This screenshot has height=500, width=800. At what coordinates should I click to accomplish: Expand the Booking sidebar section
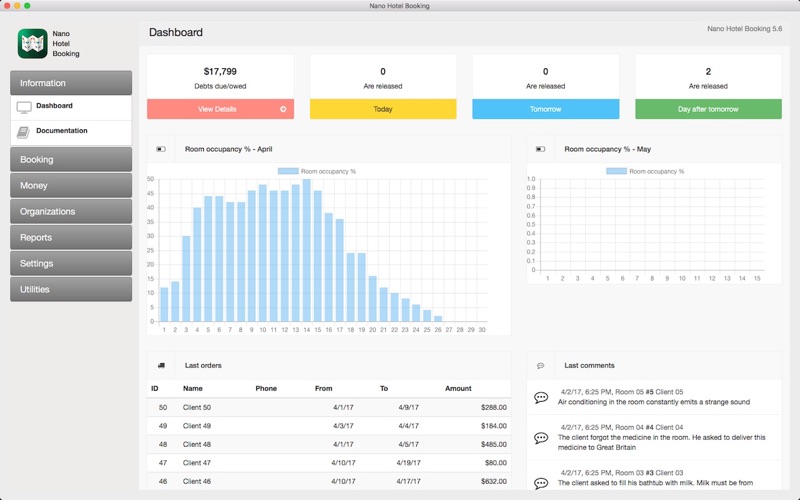[71, 160]
